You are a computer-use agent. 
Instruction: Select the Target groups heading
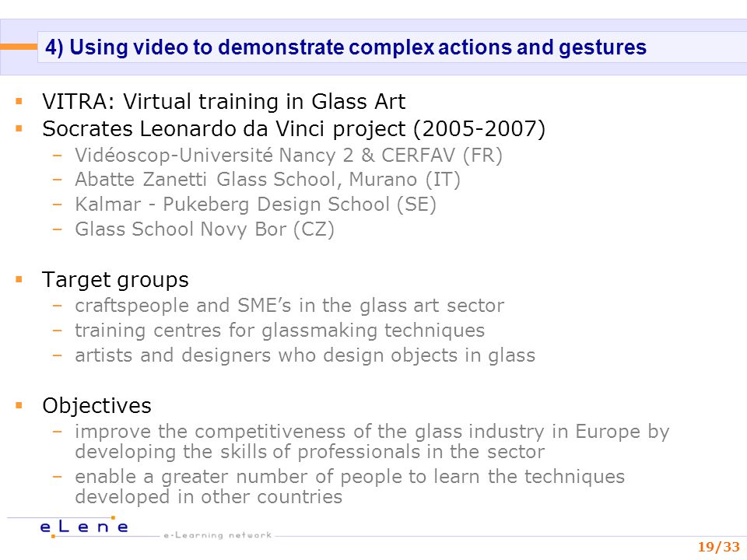point(115,280)
